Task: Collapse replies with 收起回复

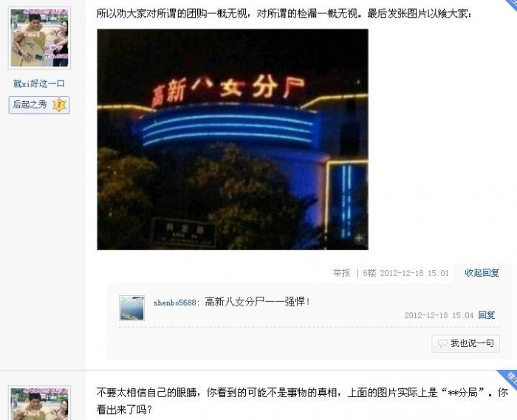Action: pyautogui.click(x=482, y=273)
